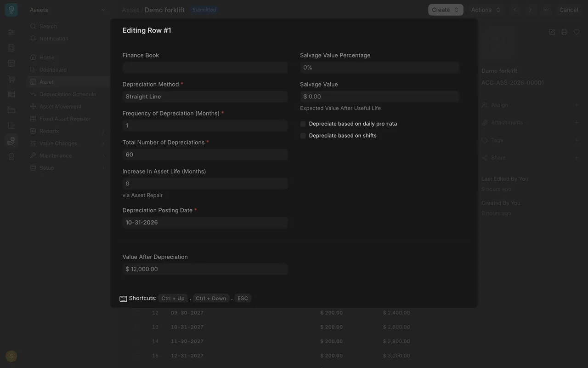The height and width of the screenshot is (368, 588).
Task: Go to next document with right arrow
Action: pyautogui.click(x=530, y=10)
